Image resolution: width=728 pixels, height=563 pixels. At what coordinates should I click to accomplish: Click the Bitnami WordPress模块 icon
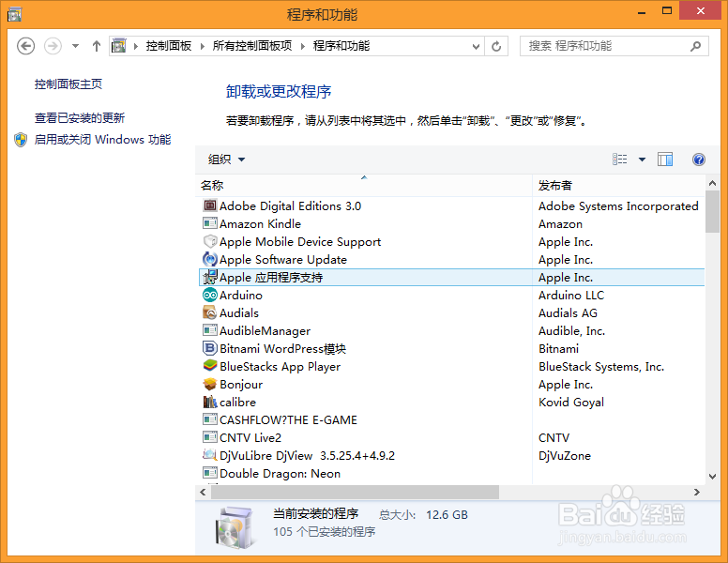coord(210,348)
